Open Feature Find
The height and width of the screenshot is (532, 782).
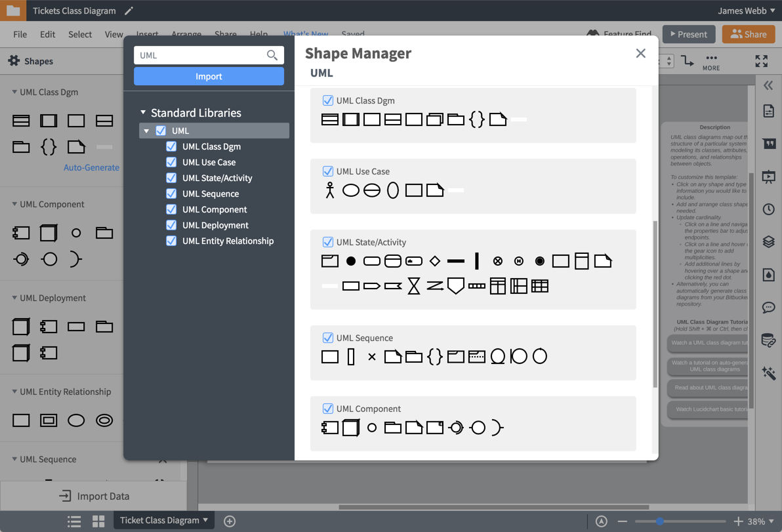coord(617,33)
